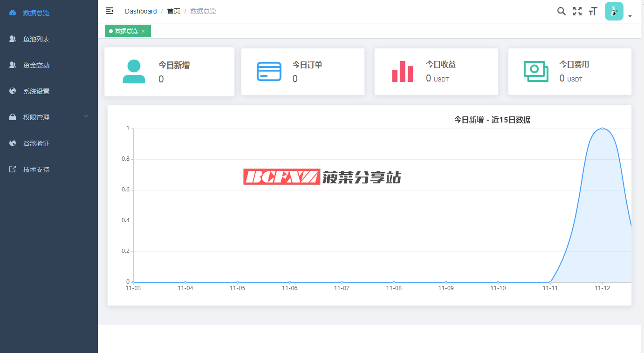Click the 今日新增 user icon
Screen dimensions: 644x353
[x=134, y=72]
